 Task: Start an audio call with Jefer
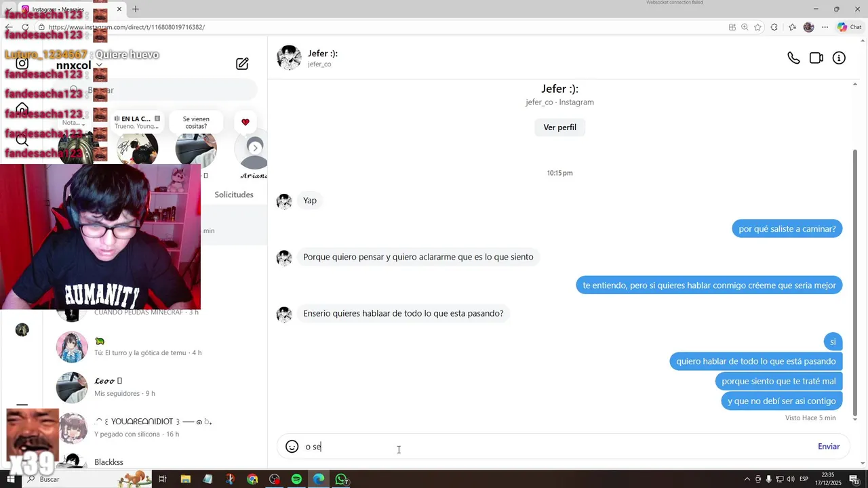click(793, 58)
